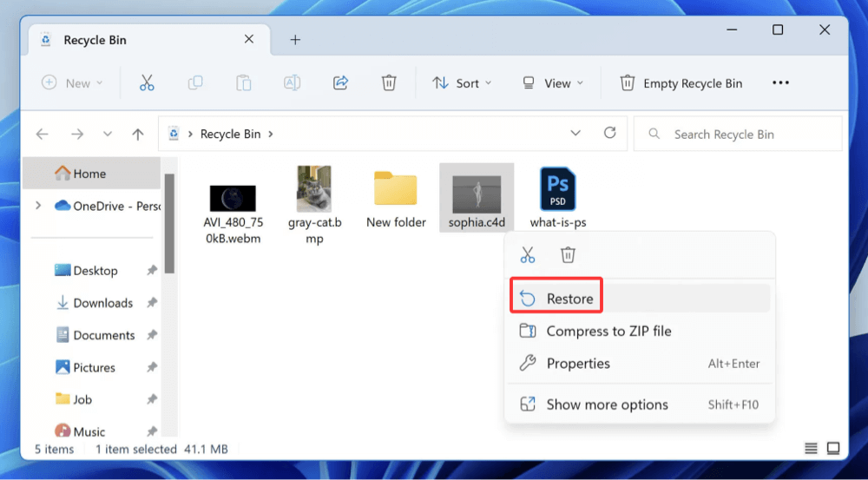Image resolution: width=868 pixels, height=480 pixels.
Task: Click the Delete trash icon in toolbar
Action: (x=389, y=83)
